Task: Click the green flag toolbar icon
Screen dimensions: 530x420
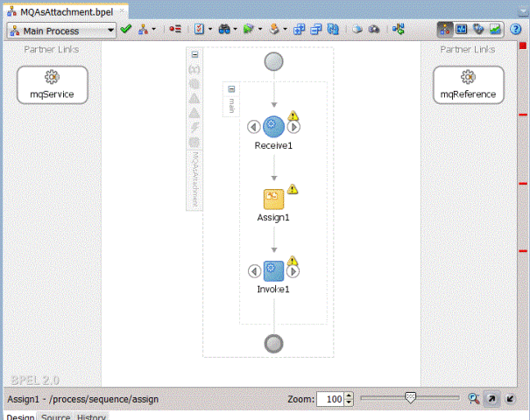Action: [249, 30]
